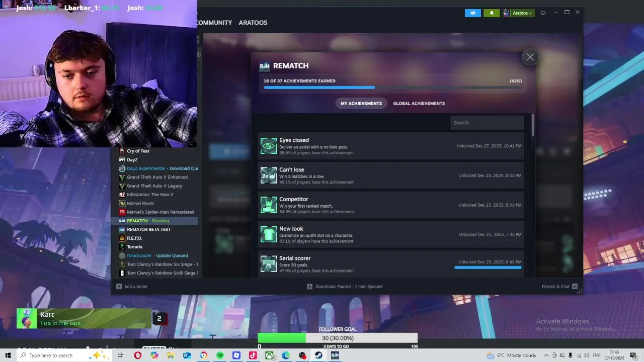Click the taskbar search box

coord(64,355)
